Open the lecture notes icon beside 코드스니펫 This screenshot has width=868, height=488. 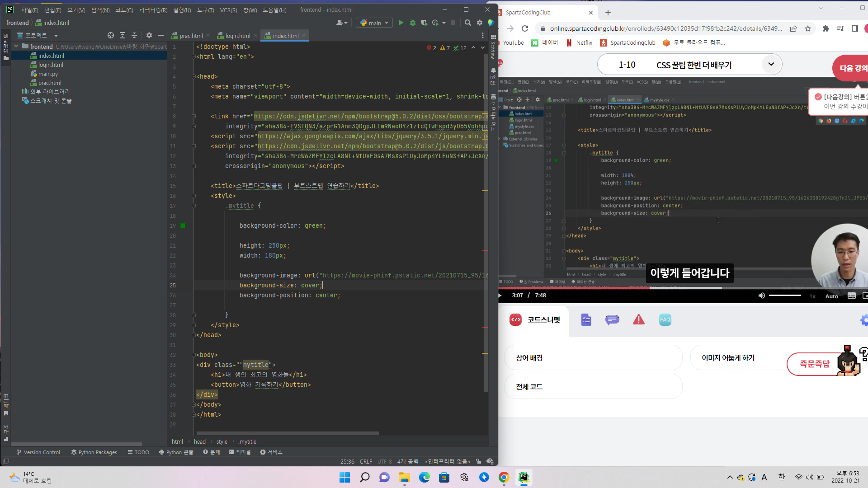586,320
